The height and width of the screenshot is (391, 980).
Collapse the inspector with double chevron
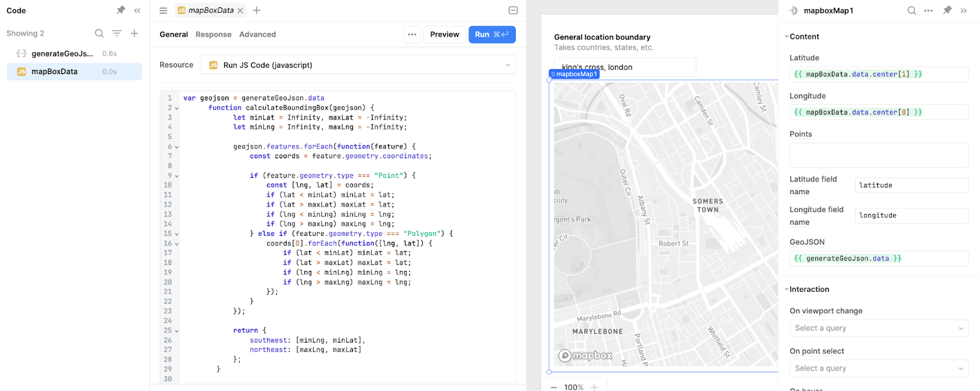(x=963, y=10)
